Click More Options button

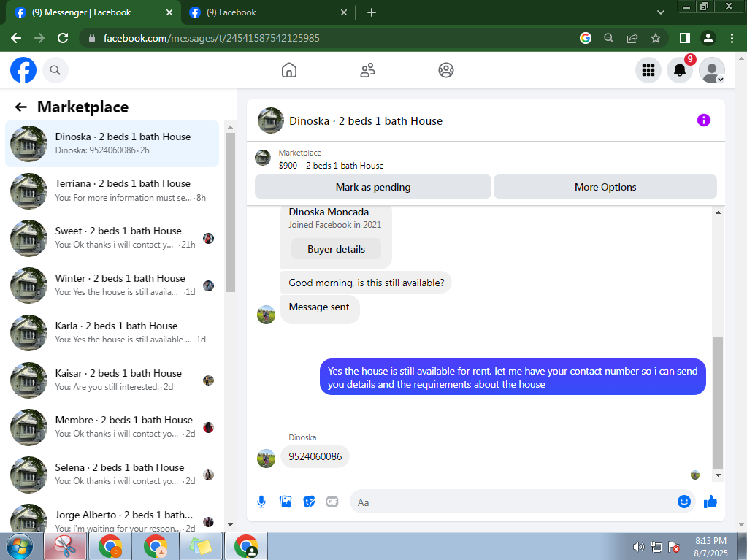[605, 187]
